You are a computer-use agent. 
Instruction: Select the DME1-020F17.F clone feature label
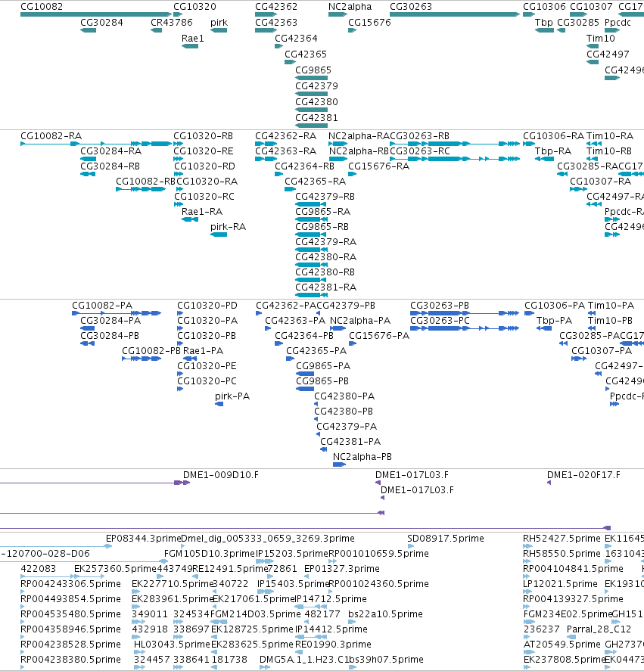(583, 475)
